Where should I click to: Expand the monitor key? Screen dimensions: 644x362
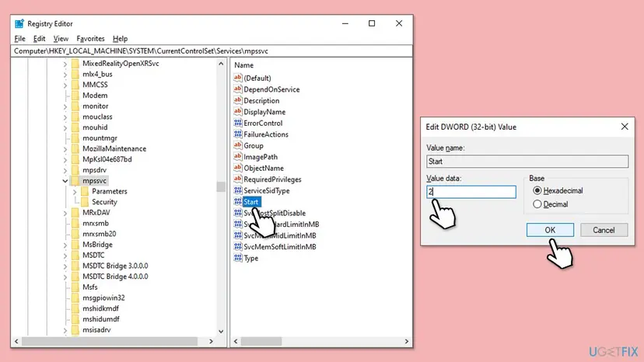pos(65,106)
